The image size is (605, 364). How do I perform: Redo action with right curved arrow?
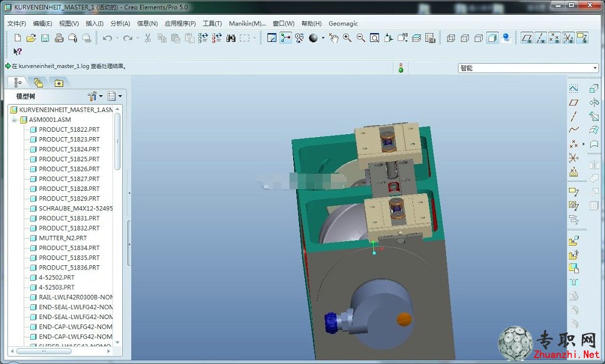tap(128, 38)
